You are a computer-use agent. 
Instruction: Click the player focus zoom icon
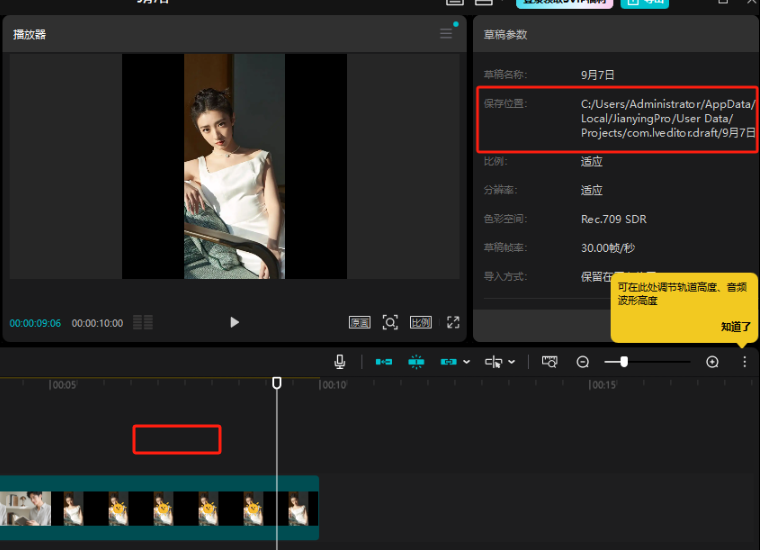coord(390,322)
